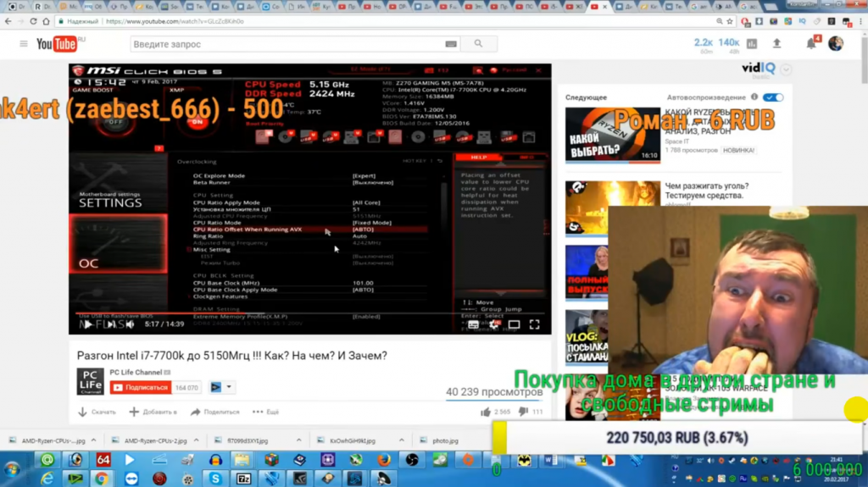Subscribe with the red 'Подписаться' button
868x487 pixels.
tap(140, 387)
